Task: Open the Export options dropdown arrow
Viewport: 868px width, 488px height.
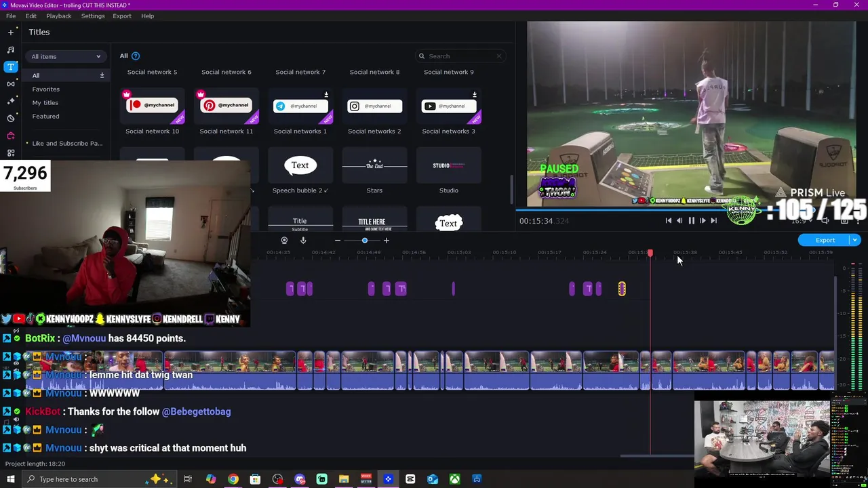Action: point(855,240)
